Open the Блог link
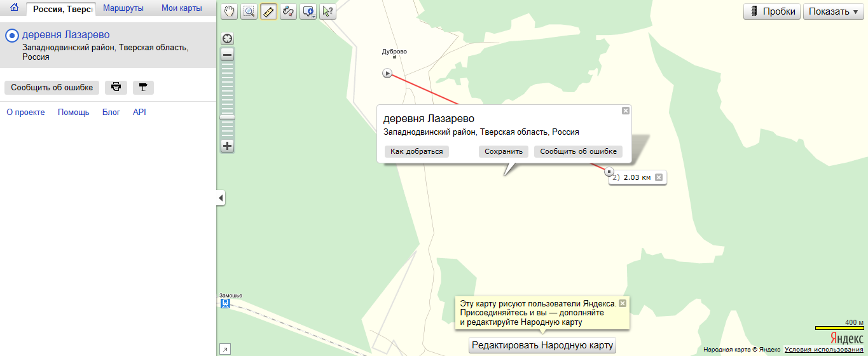This screenshot has width=868, height=356. [x=111, y=112]
